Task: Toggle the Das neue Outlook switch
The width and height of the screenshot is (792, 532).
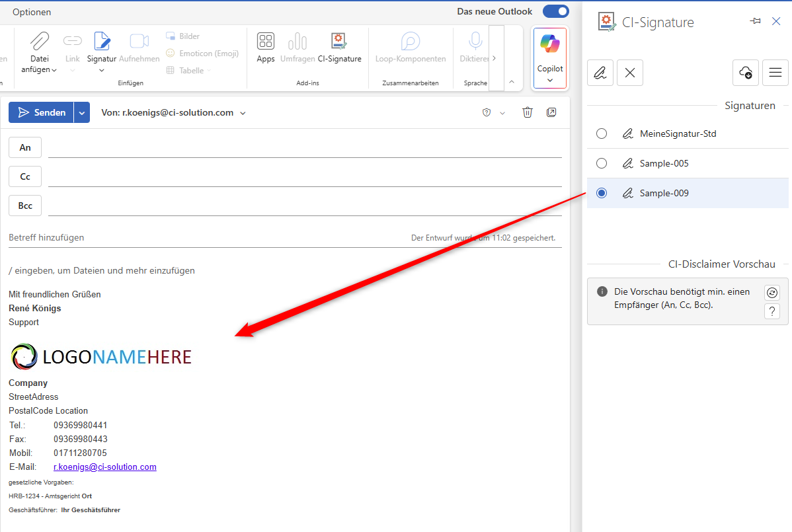Action: coord(555,11)
